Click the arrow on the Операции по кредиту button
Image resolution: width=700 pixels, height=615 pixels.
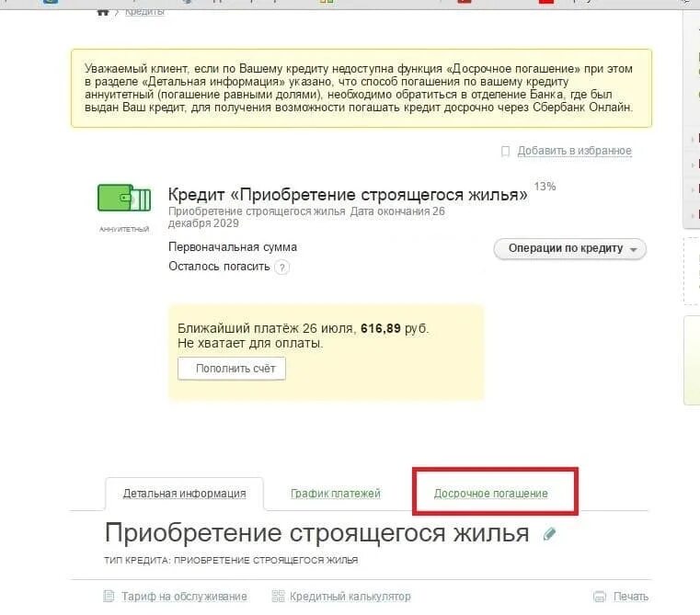(x=634, y=250)
